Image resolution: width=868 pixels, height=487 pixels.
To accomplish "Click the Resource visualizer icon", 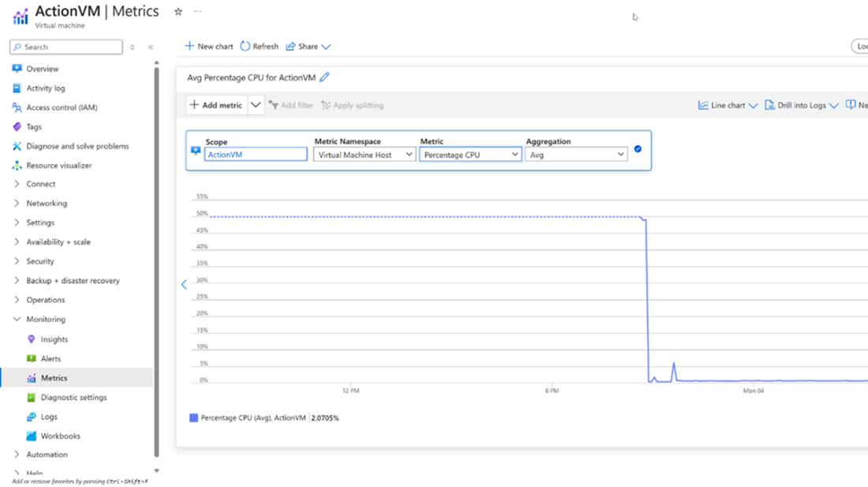I will pos(17,166).
